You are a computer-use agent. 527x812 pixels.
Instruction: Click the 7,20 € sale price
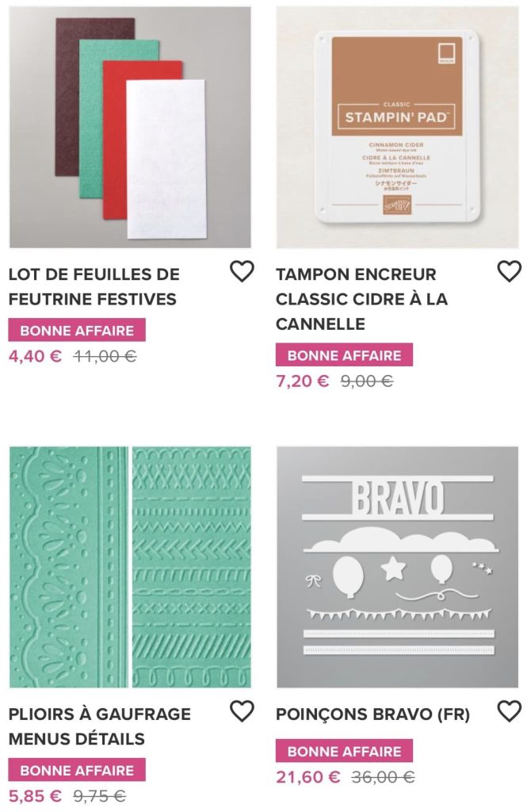pos(302,381)
